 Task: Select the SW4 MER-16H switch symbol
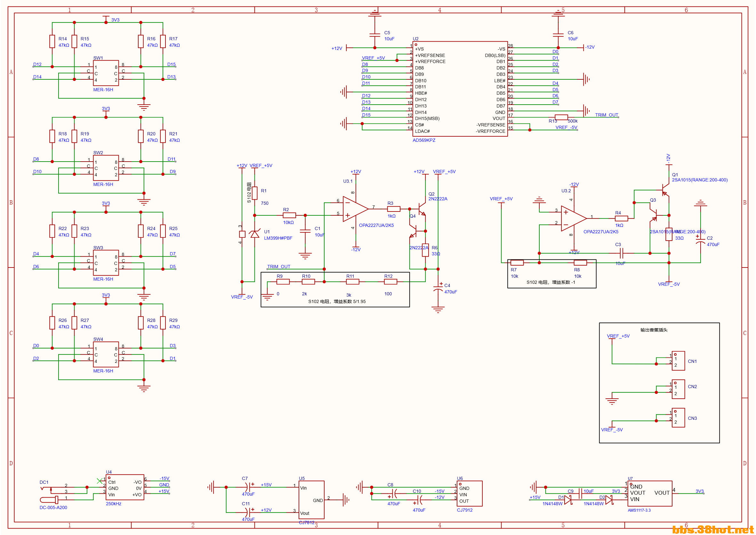pyautogui.click(x=106, y=355)
